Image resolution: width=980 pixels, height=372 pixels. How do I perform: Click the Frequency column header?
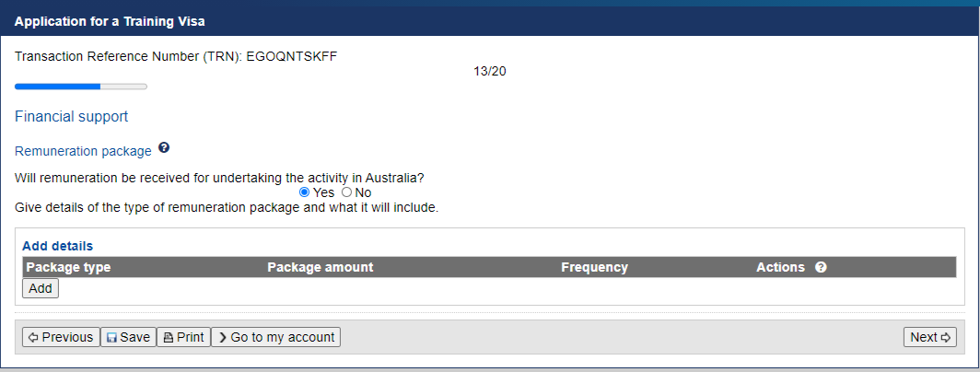(594, 267)
